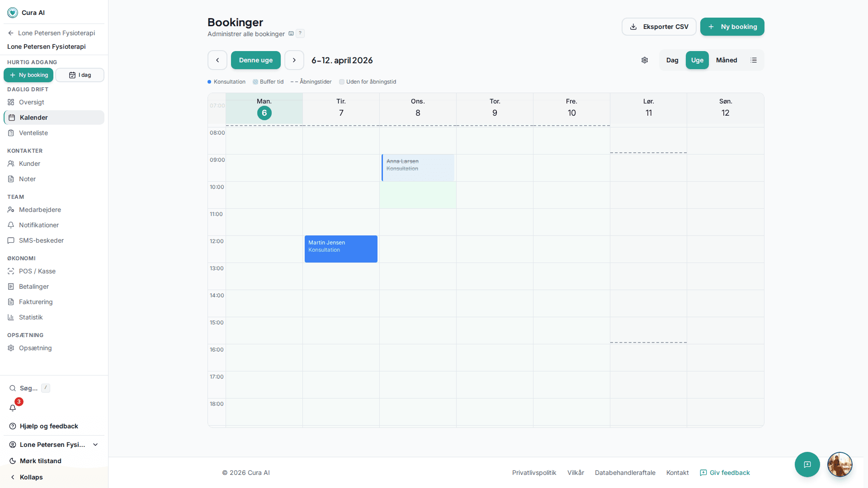868x488 pixels.
Task: Open the Privatlivspolitik footer link
Action: coord(534,473)
